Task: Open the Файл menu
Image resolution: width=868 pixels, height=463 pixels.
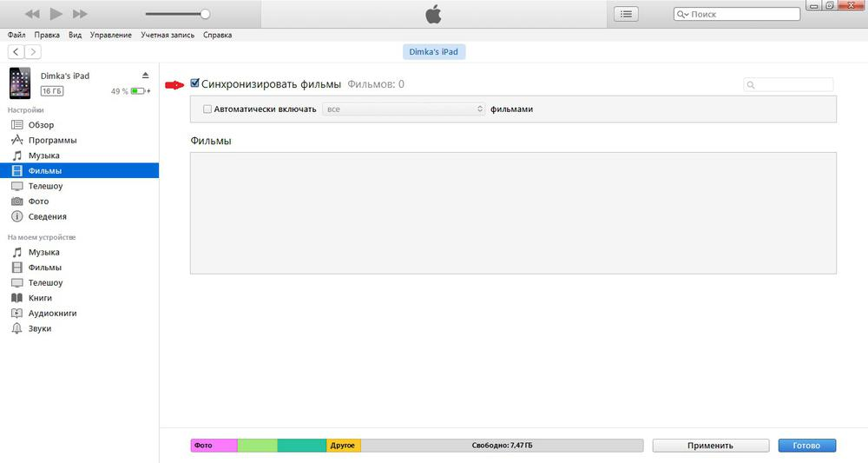Action: point(16,35)
